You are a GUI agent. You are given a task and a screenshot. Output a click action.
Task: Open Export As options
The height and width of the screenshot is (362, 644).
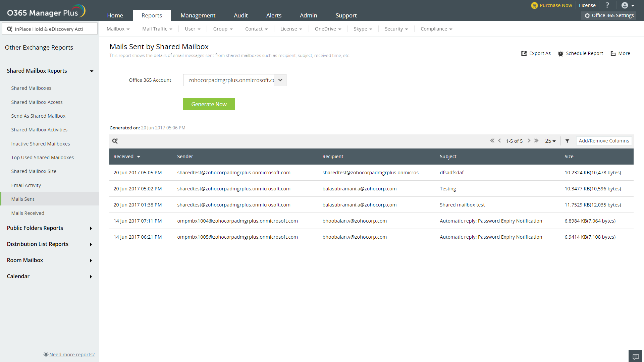tap(536, 53)
